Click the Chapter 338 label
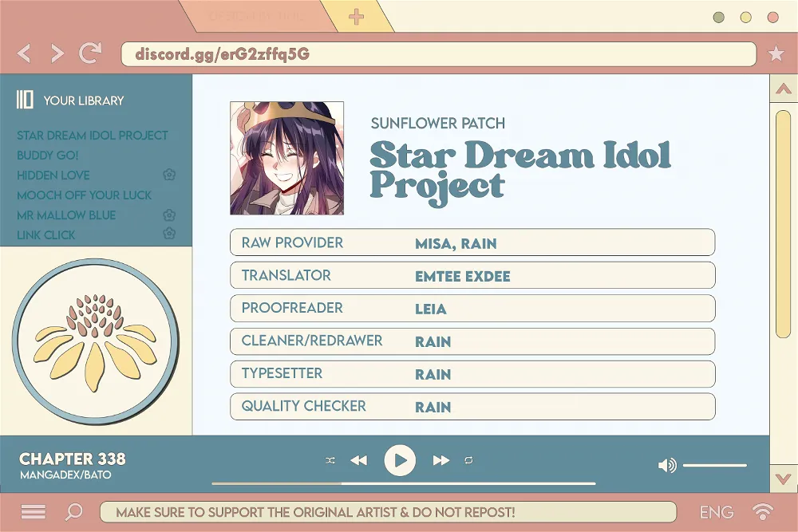Viewport: 798px width, 532px height. [73, 459]
